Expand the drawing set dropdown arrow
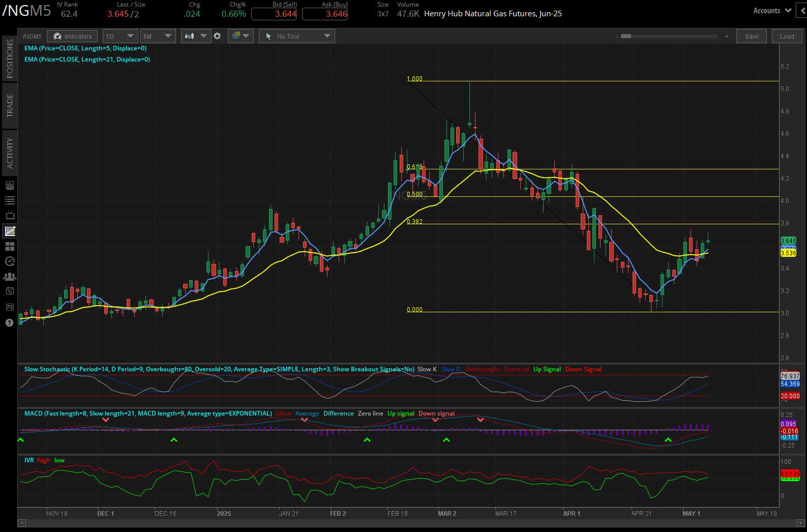This screenshot has width=807, height=532. coord(247,36)
